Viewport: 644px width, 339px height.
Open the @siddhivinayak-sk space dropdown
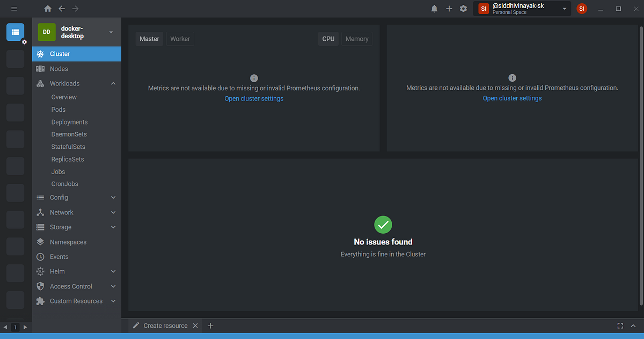coord(565,9)
